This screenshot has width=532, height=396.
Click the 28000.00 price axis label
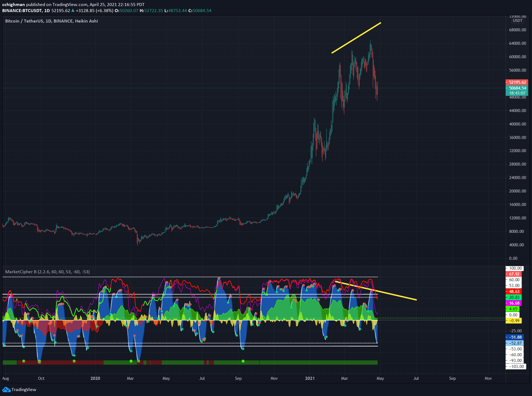pyautogui.click(x=517, y=164)
